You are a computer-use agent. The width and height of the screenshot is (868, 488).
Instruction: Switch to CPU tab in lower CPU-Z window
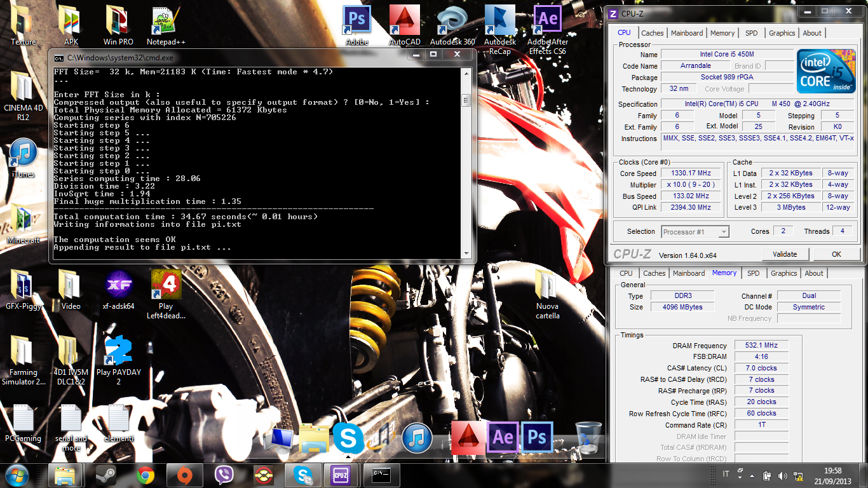626,273
